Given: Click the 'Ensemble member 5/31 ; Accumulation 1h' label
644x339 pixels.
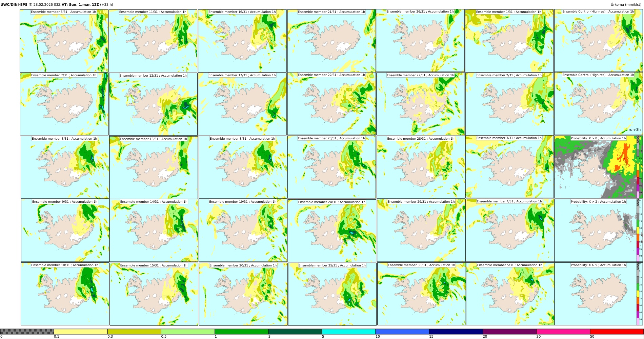Looking at the screenshot, I should click(510, 265).
